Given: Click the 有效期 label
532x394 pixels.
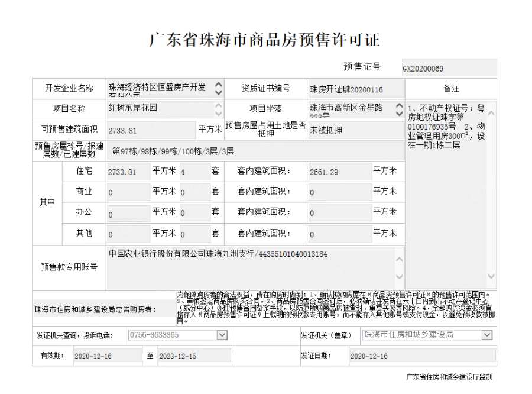Looking at the screenshot, I should [x=52, y=356].
